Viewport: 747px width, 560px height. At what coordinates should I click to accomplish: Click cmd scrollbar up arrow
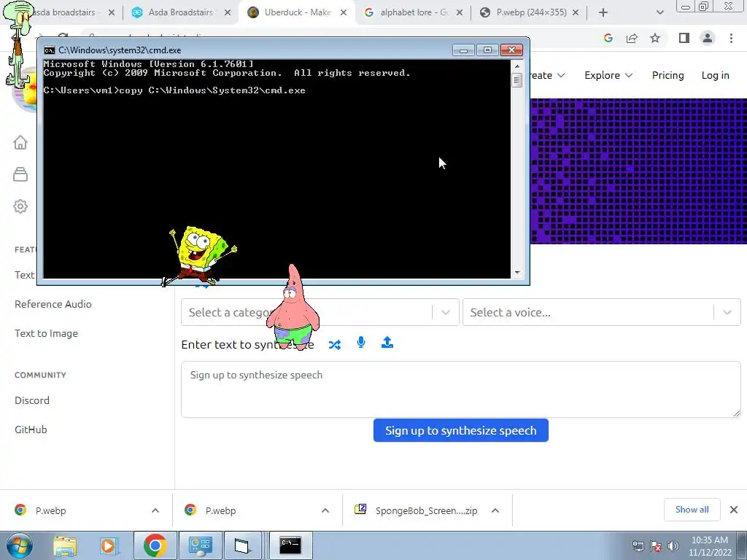click(517, 66)
